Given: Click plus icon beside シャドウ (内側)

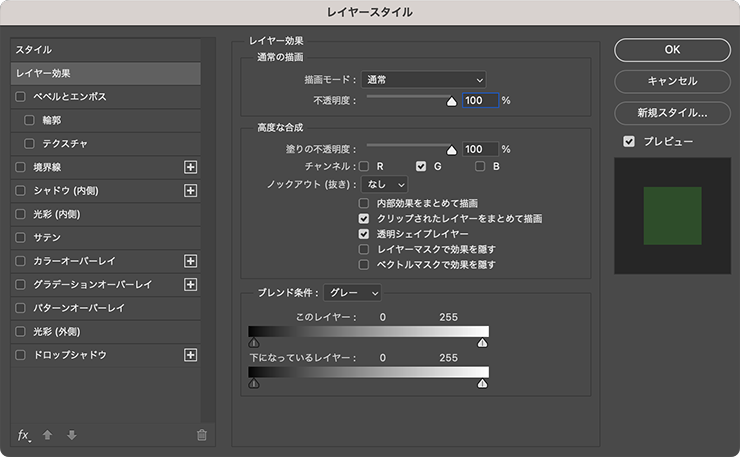Looking at the screenshot, I should click(190, 191).
